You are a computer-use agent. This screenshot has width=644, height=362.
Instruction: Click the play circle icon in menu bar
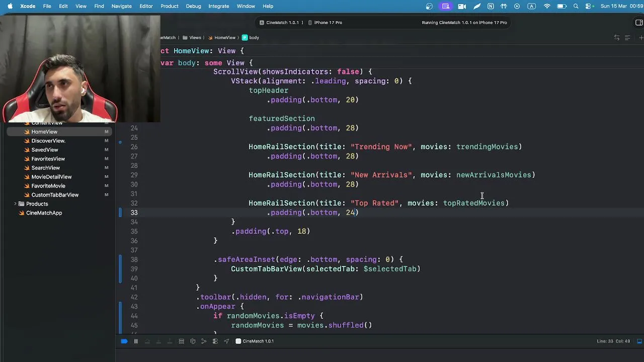coord(517,6)
